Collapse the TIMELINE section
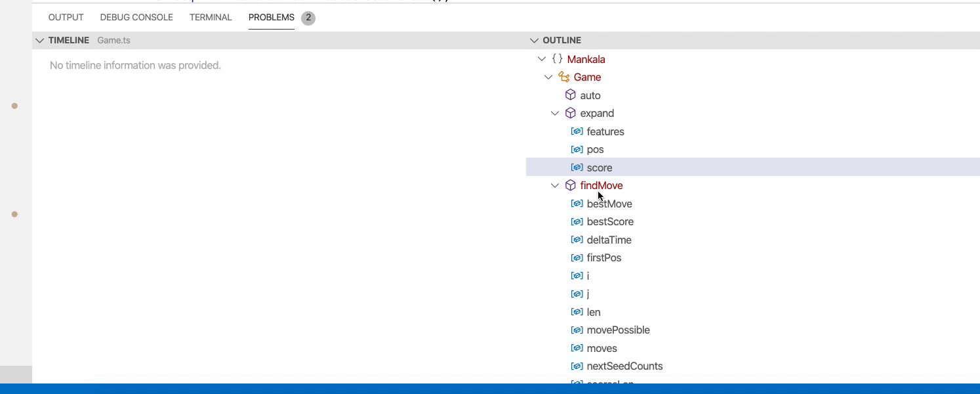 tap(39, 40)
